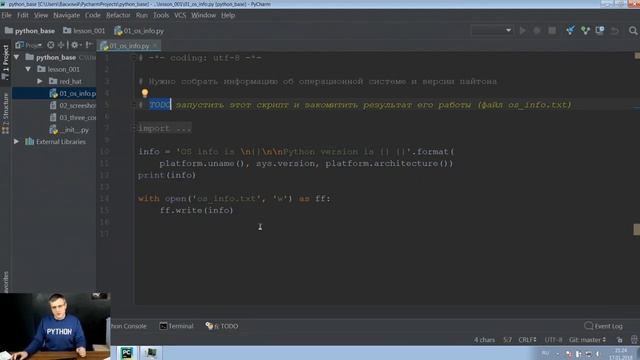The height and width of the screenshot is (360, 640).
Task: Expand External Libraries node
Action: click(16, 142)
